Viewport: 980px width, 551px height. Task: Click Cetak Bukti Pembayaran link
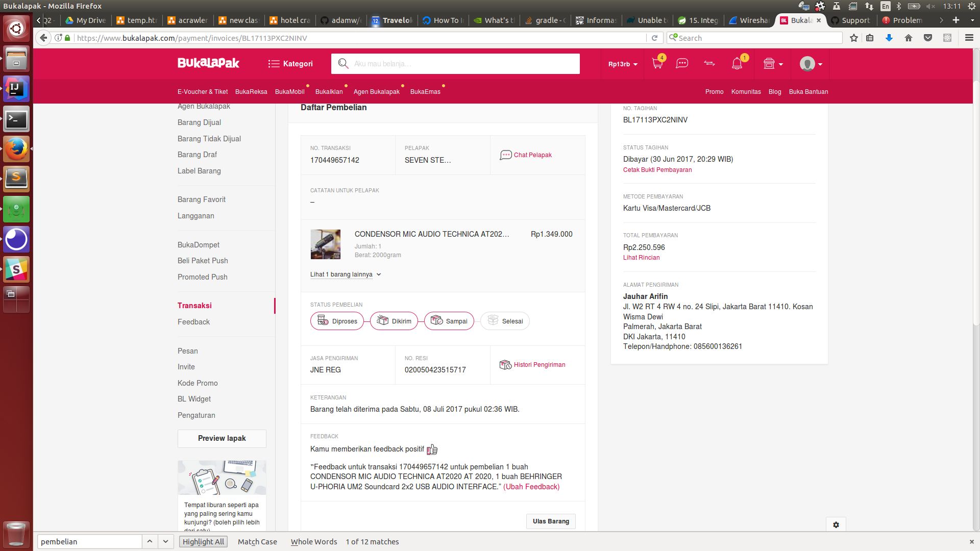click(x=657, y=170)
